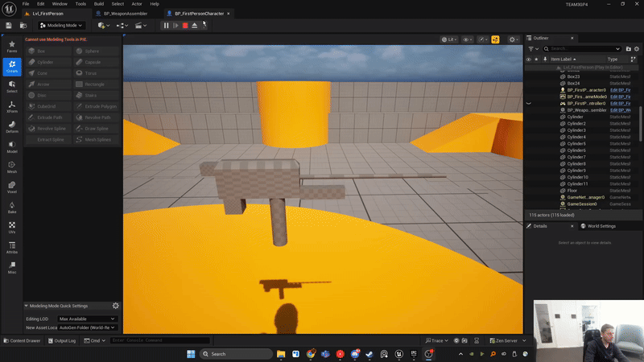
Task: Pause the play-in-editor simulation
Action: pyautogui.click(x=167, y=26)
